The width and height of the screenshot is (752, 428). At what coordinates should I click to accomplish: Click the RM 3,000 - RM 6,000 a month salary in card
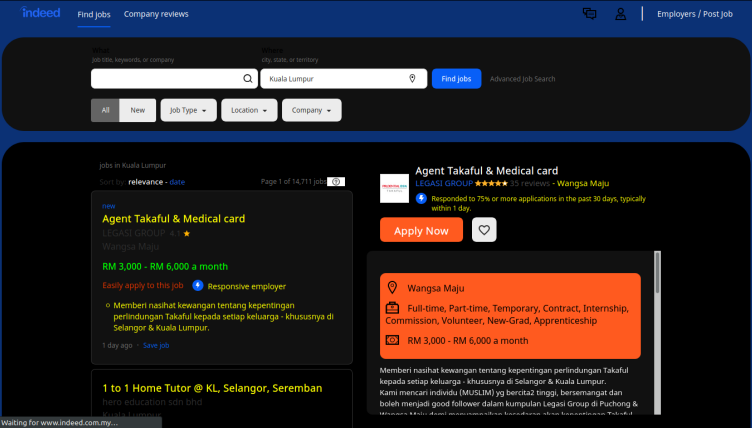(x=165, y=266)
